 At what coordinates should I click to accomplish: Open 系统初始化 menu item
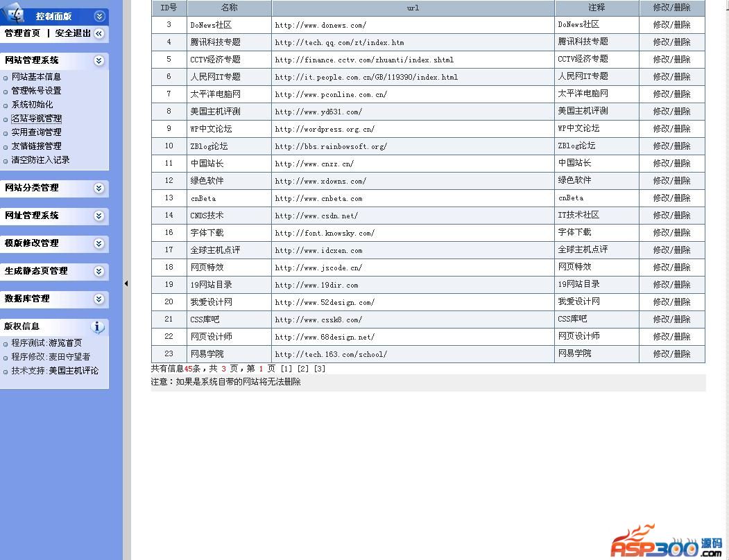pyautogui.click(x=32, y=105)
